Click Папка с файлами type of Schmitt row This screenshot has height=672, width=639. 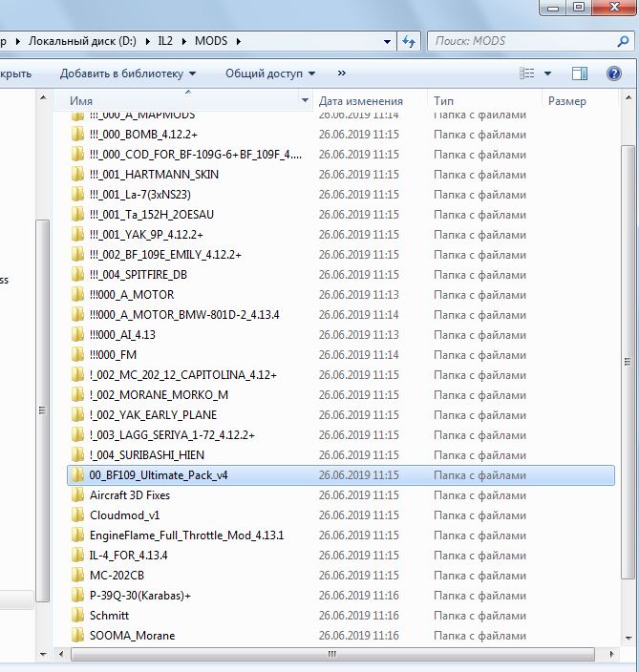coord(479,616)
